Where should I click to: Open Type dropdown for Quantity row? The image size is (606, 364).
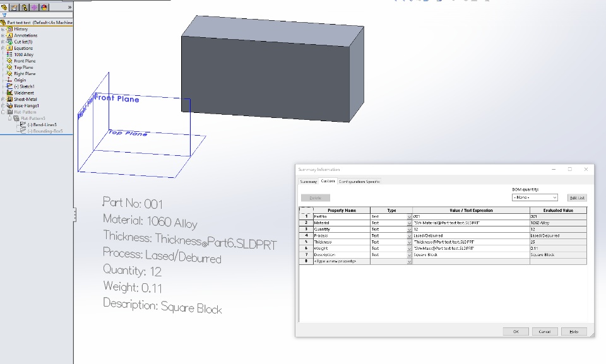point(409,230)
